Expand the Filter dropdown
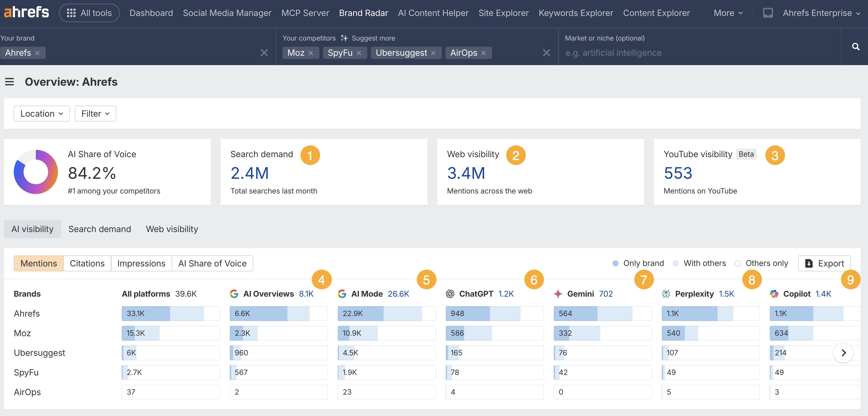The width and height of the screenshot is (868, 416). pos(95,114)
